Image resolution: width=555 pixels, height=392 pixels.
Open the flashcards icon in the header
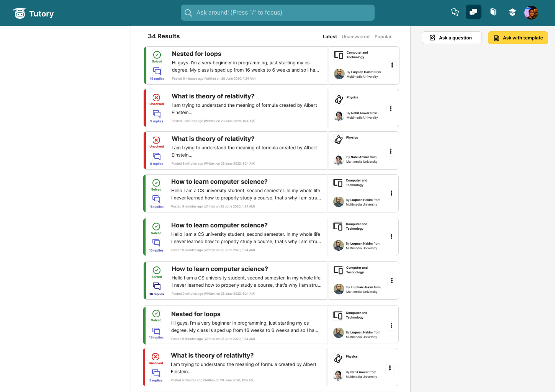pyautogui.click(x=455, y=12)
